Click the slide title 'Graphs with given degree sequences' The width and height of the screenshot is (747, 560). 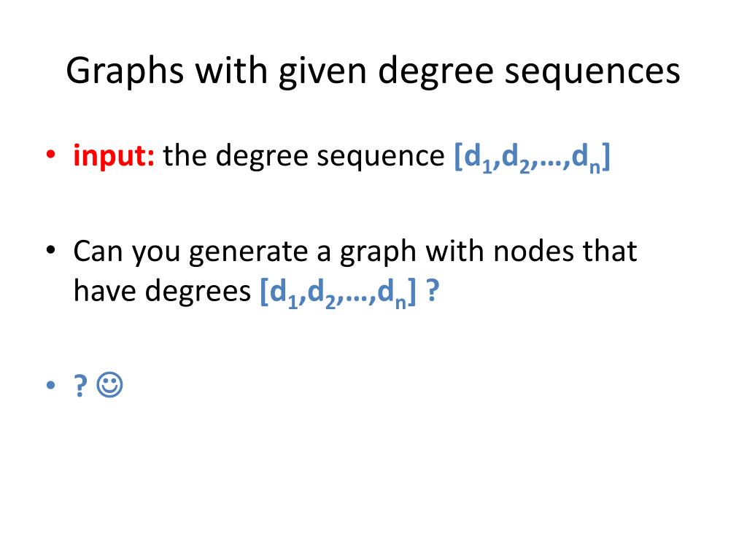[x=373, y=71]
